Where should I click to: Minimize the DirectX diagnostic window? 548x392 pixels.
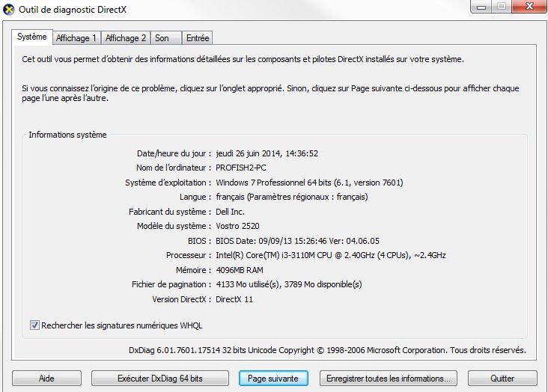(481, 6)
